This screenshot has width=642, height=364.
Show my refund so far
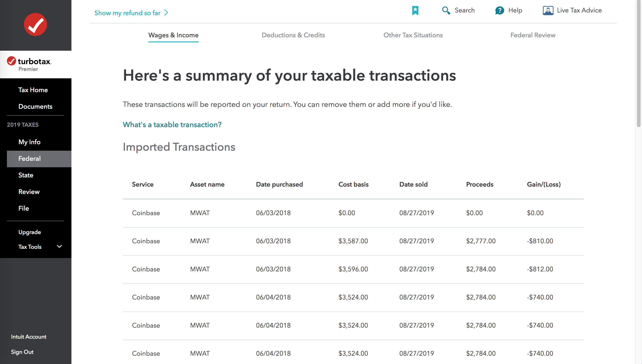(127, 13)
